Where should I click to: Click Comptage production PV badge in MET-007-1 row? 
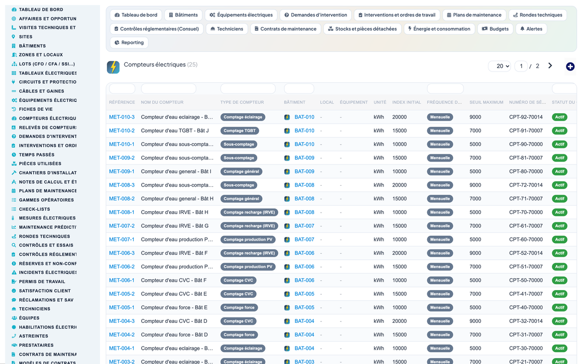tap(248, 240)
